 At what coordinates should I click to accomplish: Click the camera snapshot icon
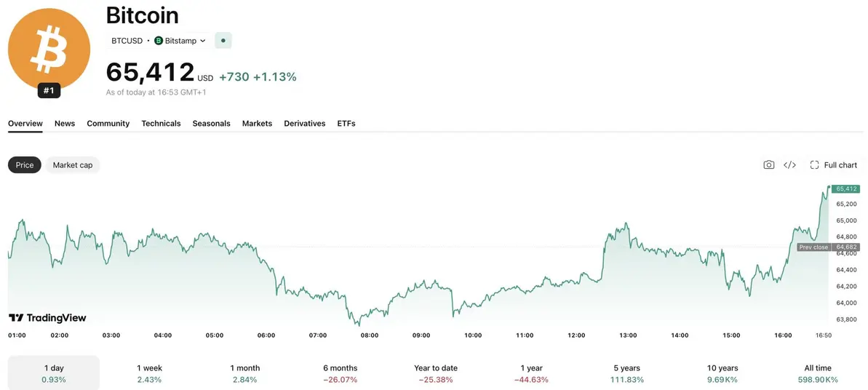768,165
